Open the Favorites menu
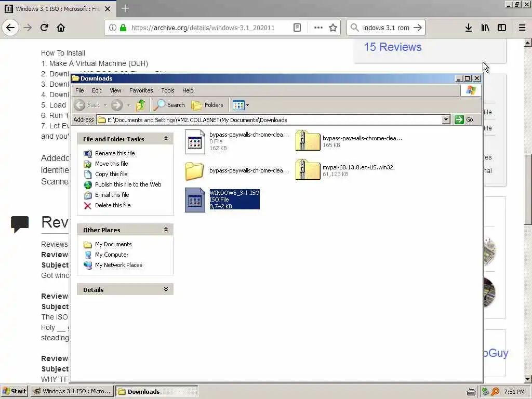The width and height of the screenshot is (532, 399). point(141,90)
